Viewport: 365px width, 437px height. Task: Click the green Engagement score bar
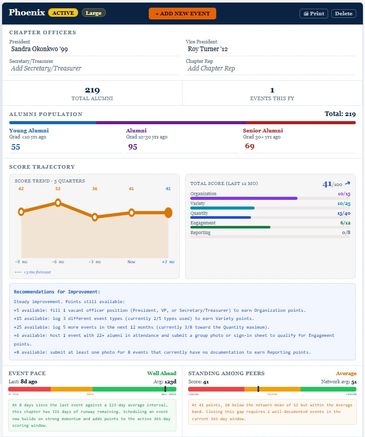point(230,227)
